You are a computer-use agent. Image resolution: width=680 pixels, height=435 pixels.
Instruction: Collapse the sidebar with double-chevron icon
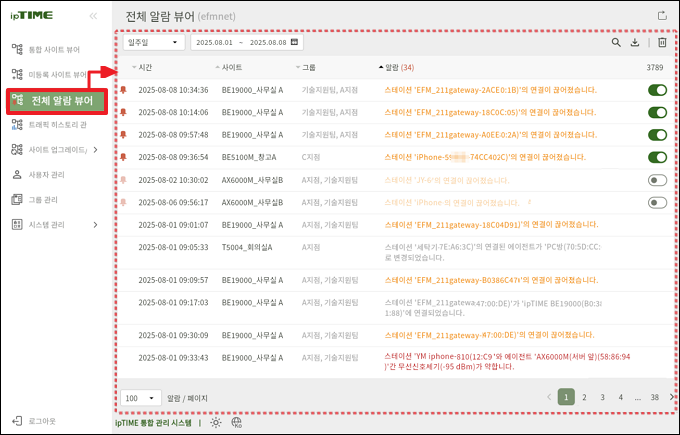click(x=94, y=17)
